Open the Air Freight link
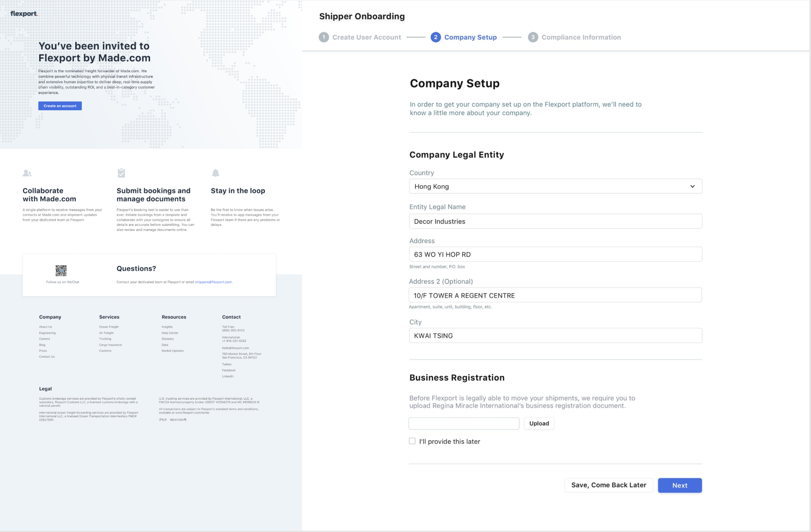Viewport: 811px width, 532px height. 106,333
